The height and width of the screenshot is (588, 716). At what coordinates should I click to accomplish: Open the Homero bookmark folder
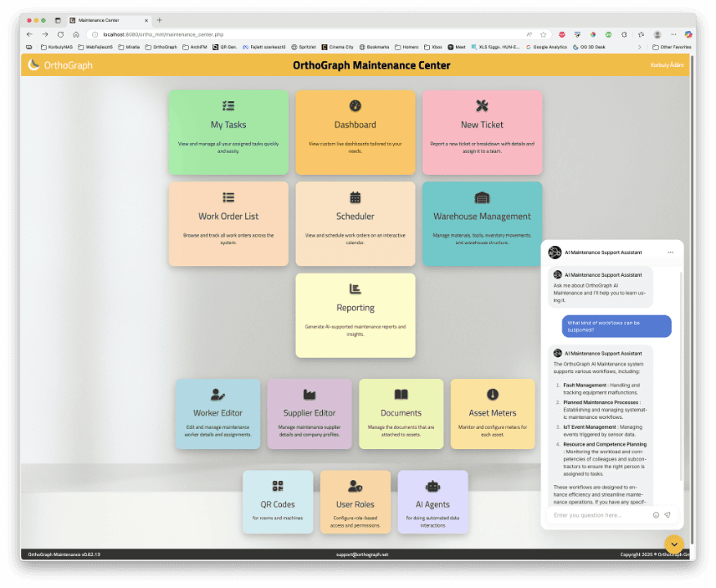407,47
